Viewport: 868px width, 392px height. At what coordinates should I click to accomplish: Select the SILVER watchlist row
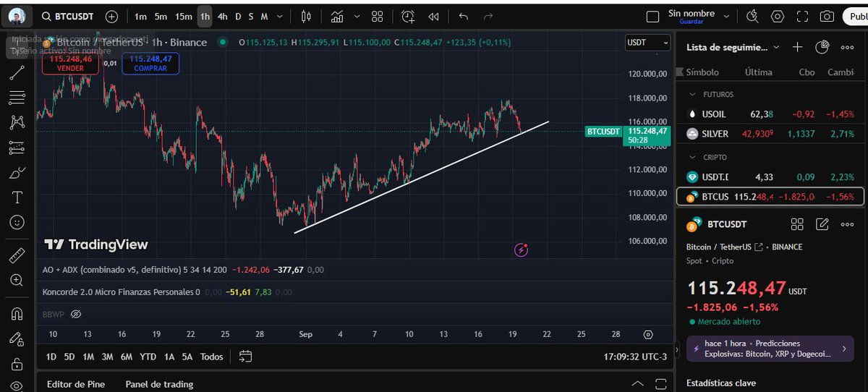pyautogui.click(x=770, y=134)
